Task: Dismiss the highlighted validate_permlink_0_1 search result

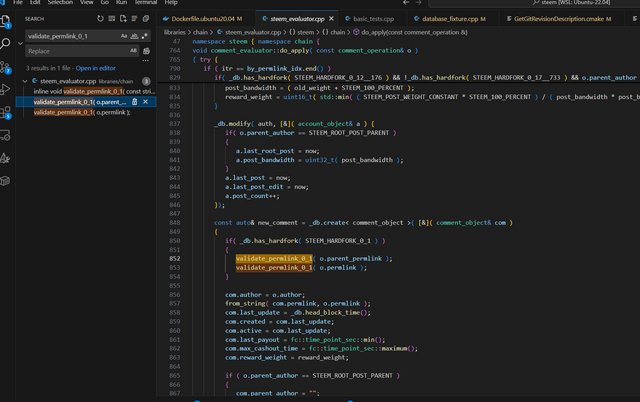Action: pos(145,101)
